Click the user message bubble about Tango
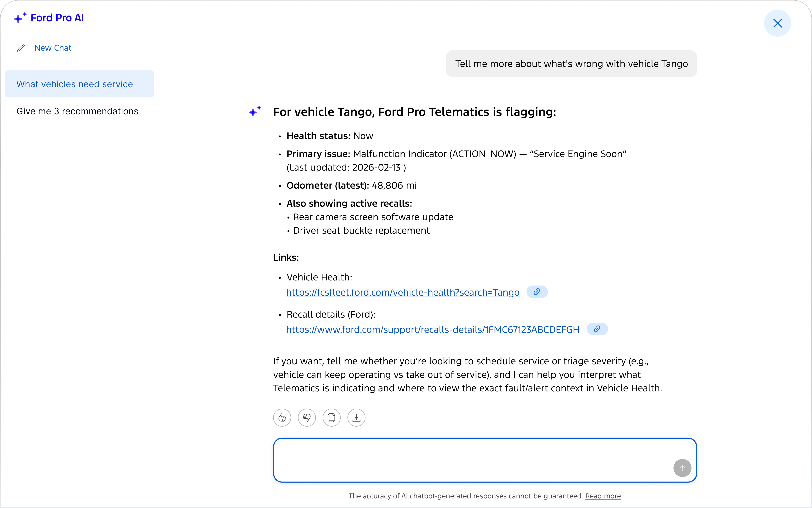The height and width of the screenshot is (508, 812). (x=571, y=64)
